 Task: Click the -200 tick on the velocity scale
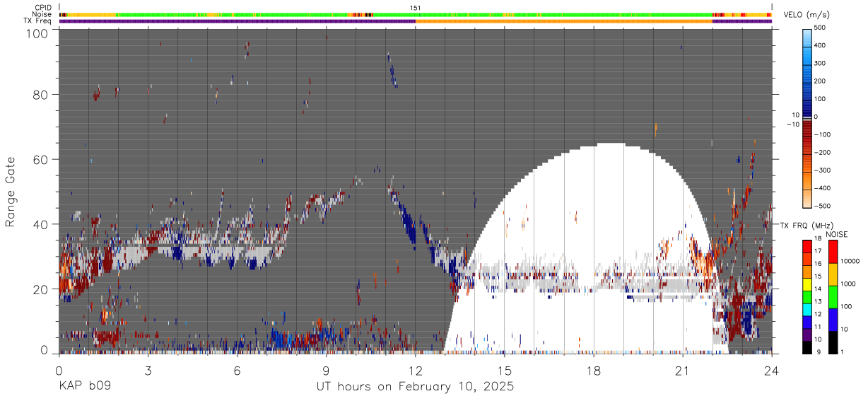tap(821, 152)
